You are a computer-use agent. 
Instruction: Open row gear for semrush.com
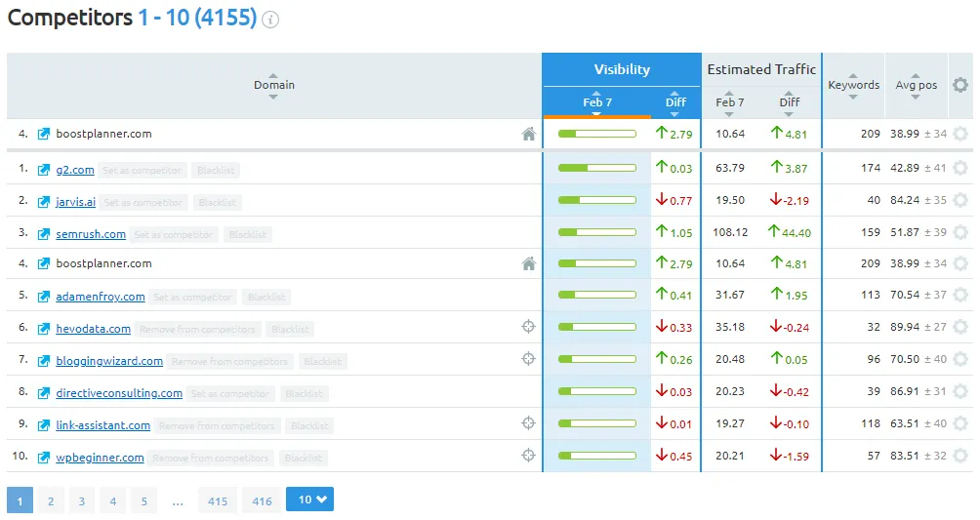coord(960,232)
